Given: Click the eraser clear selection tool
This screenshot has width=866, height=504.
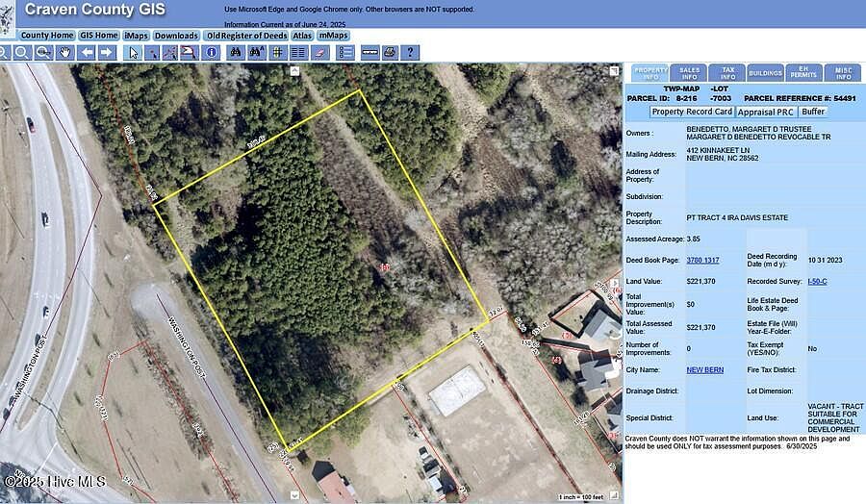Looking at the screenshot, I should (319, 53).
